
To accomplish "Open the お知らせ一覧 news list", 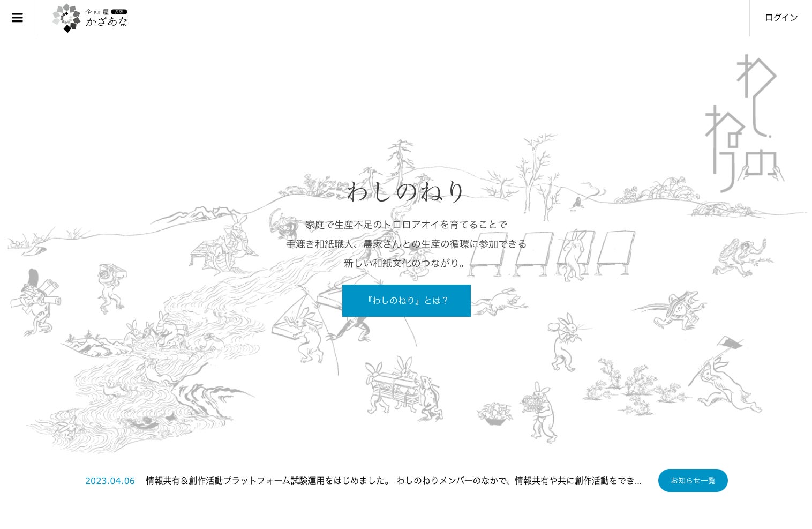I will 693,480.
